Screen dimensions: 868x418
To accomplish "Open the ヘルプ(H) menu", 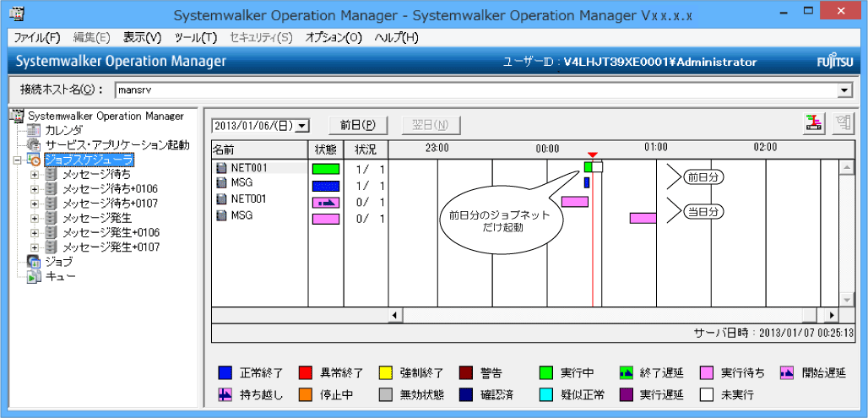I will tap(396, 38).
